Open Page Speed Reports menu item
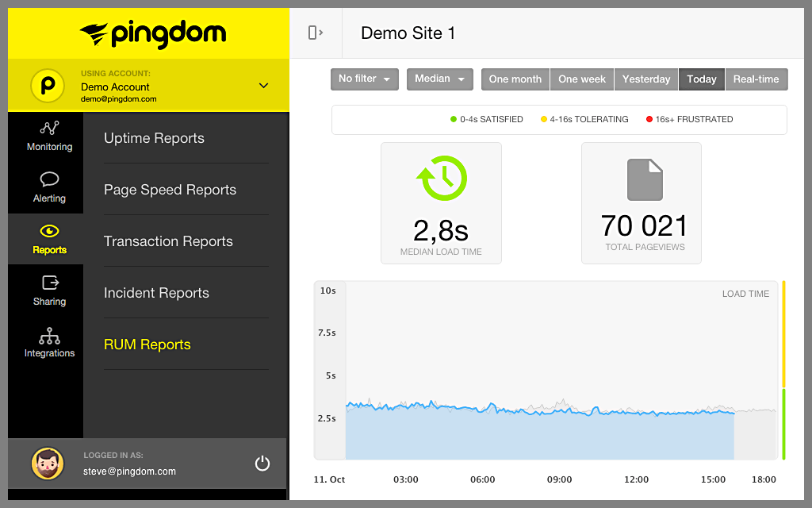 (x=170, y=190)
